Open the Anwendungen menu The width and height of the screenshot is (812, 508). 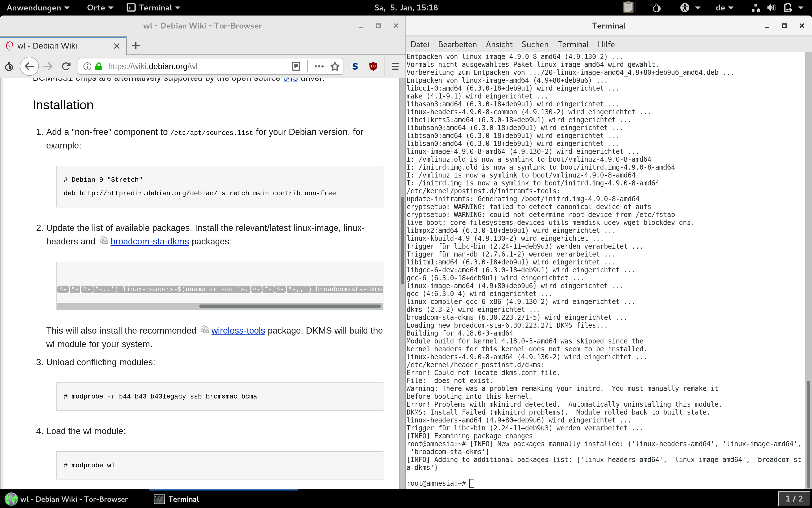(x=38, y=7)
